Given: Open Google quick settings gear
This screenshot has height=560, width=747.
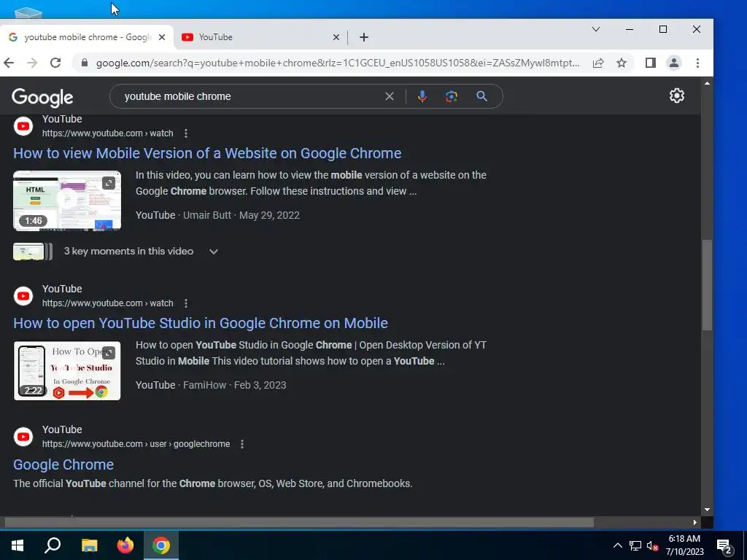Looking at the screenshot, I should tap(676, 96).
